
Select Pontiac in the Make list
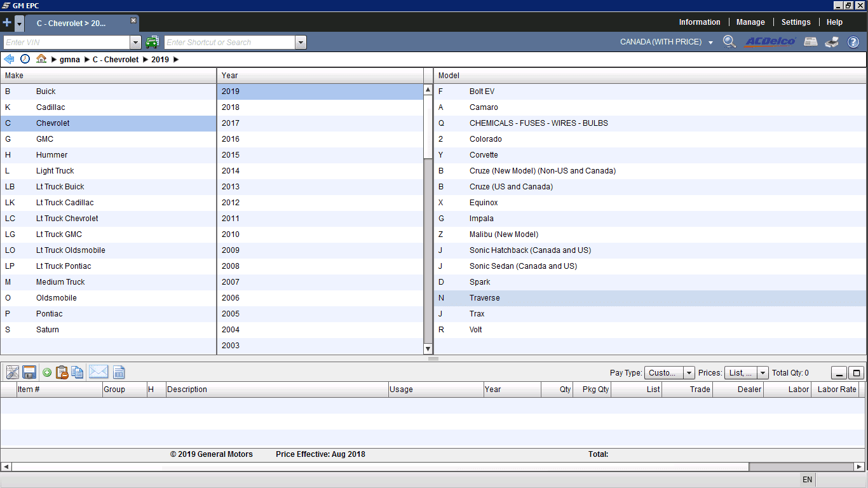pyautogui.click(x=109, y=314)
